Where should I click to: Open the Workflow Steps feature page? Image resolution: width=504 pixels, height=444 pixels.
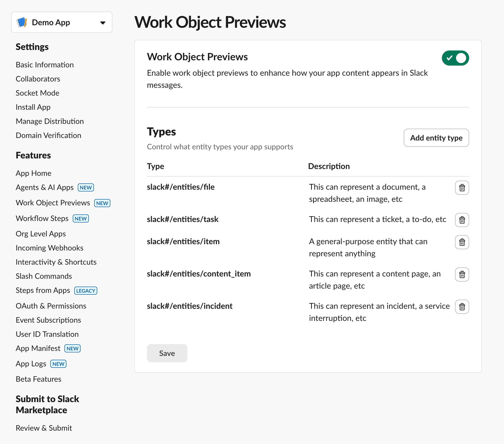tap(42, 218)
